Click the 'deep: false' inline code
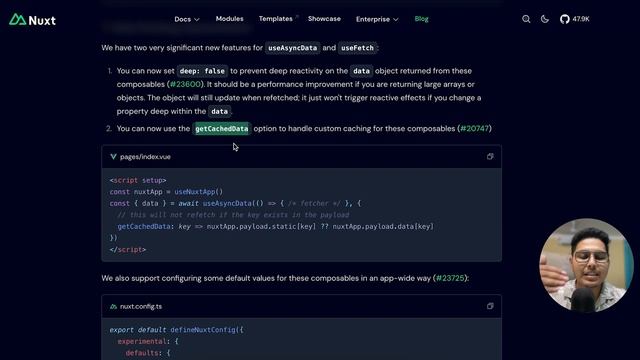Viewport: 640px width, 360px height. pyautogui.click(x=202, y=71)
